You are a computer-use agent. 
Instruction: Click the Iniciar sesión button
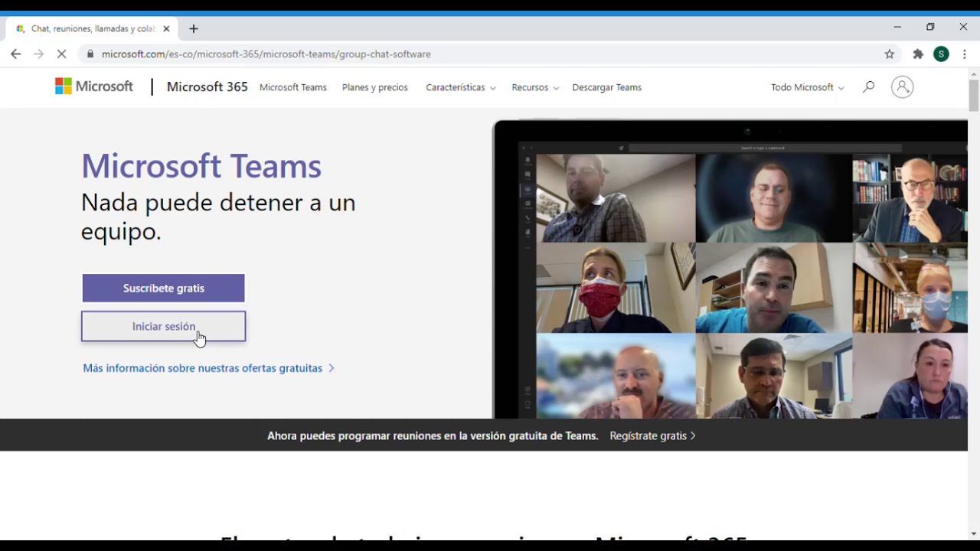(164, 326)
